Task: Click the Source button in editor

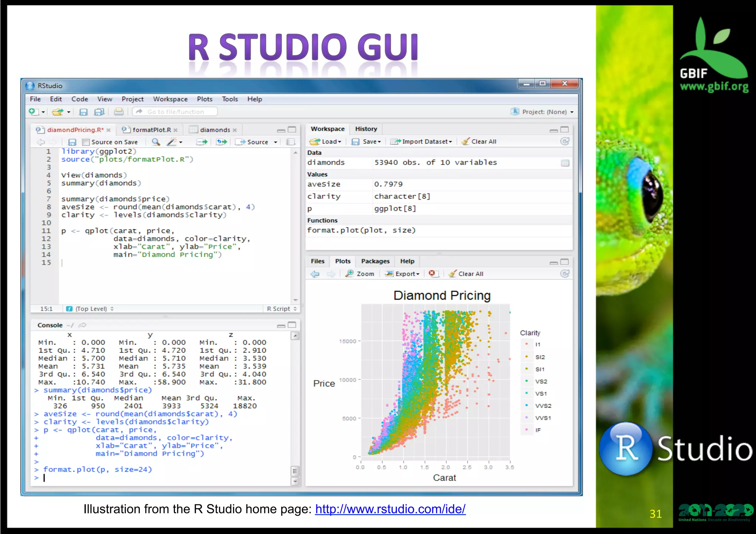Action: 252,142
